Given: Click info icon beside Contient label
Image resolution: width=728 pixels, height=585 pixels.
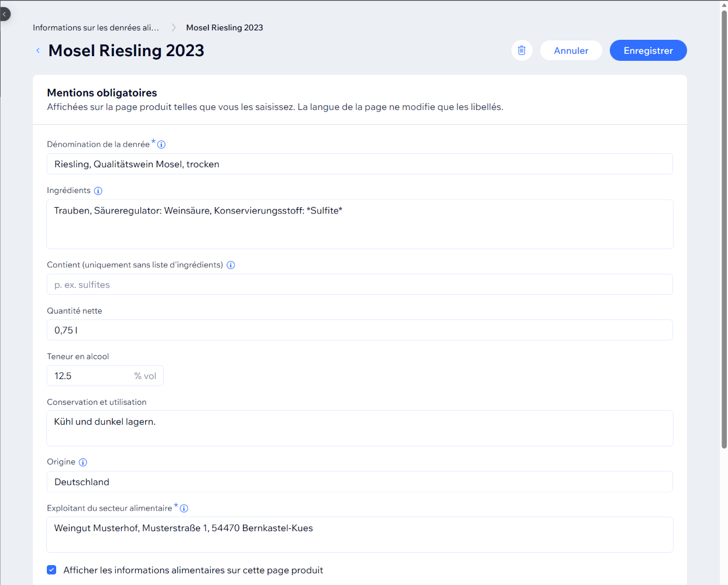Looking at the screenshot, I should tap(231, 265).
